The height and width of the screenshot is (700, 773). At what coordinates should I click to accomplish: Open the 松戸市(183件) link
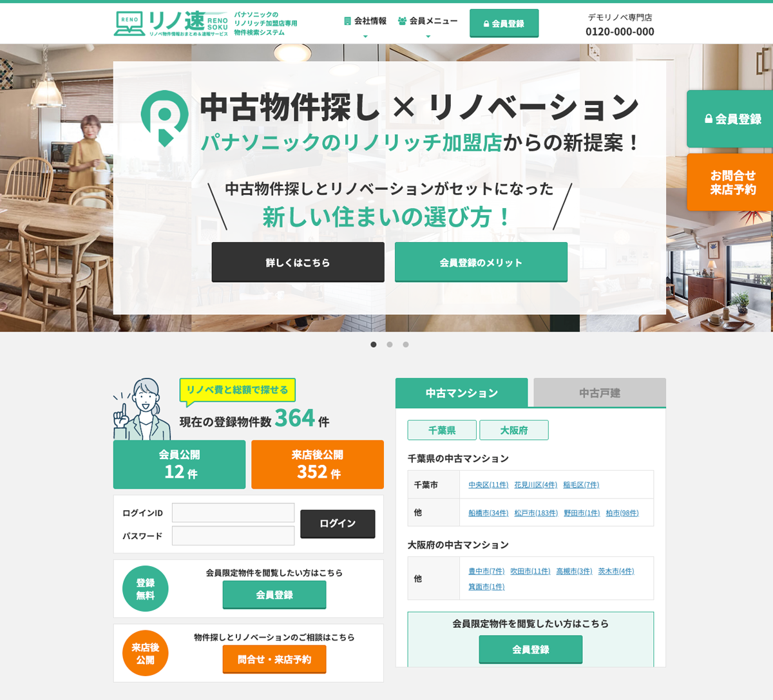click(536, 513)
